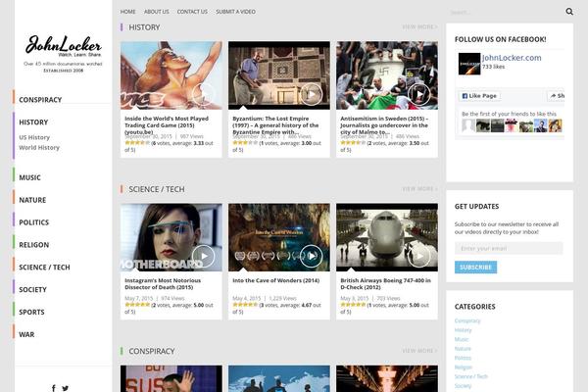Open Submit a Video page
This screenshot has height=392, width=588.
click(235, 12)
